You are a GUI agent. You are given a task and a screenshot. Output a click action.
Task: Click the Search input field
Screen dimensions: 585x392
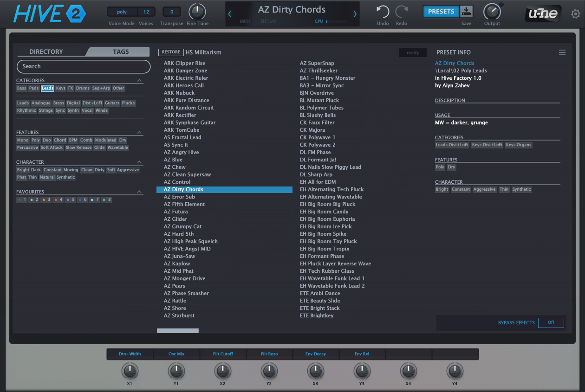click(x=84, y=66)
